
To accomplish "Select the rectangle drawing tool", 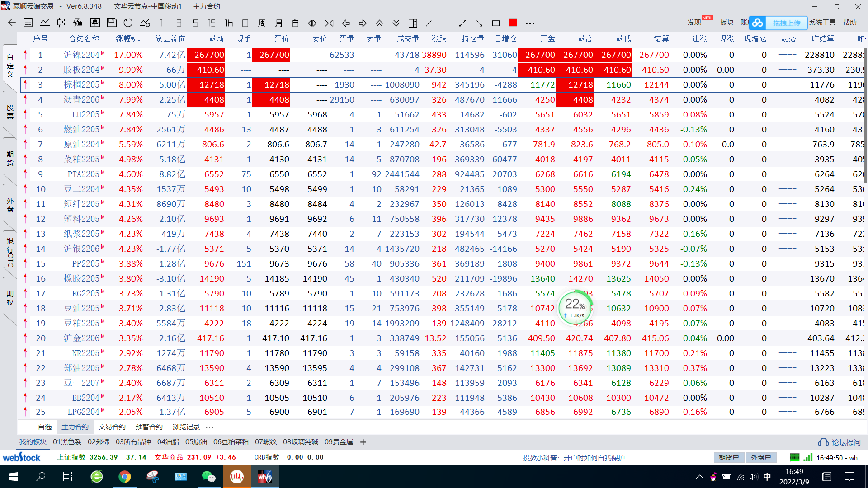I will click(496, 23).
